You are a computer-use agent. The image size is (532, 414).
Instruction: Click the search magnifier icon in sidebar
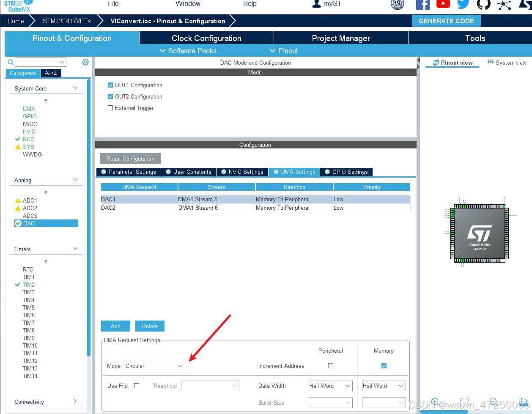pyautogui.click(x=11, y=62)
